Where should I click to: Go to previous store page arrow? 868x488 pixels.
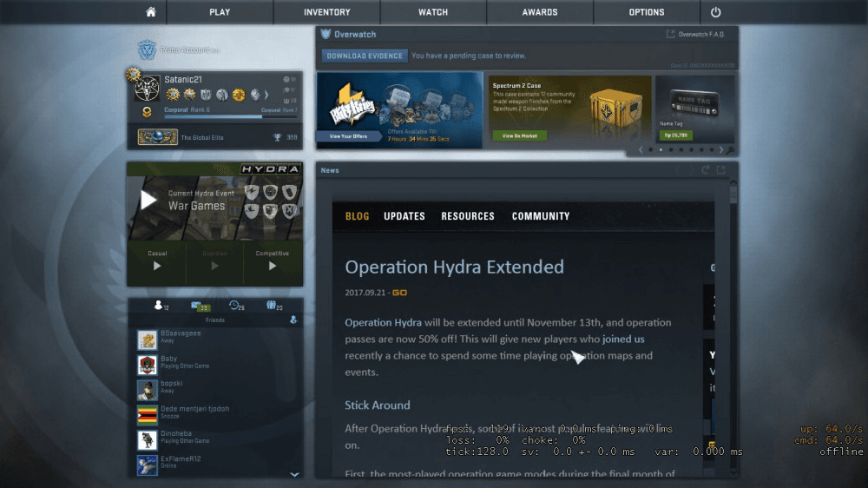(641, 150)
